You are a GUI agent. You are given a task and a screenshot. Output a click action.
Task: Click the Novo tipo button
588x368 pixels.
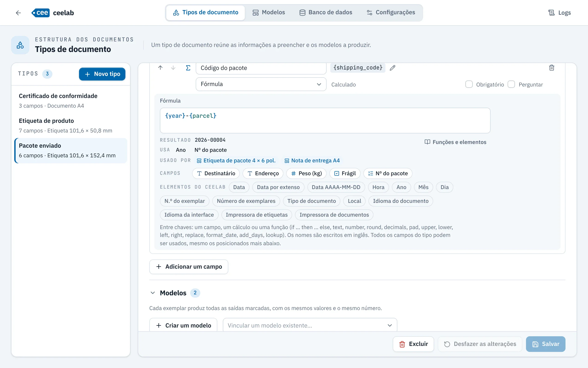(x=102, y=74)
